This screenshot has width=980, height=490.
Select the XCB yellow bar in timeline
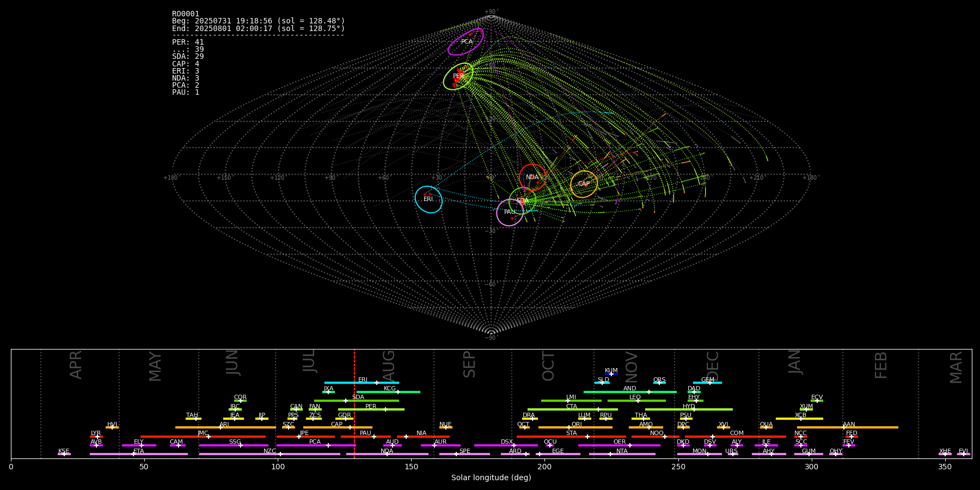point(799,418)
